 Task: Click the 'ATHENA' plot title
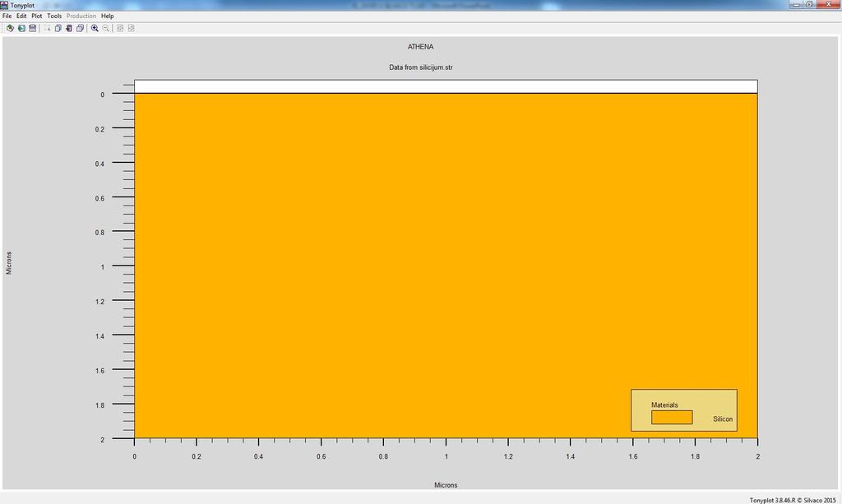pyautogui.click(x=420, y=47)
